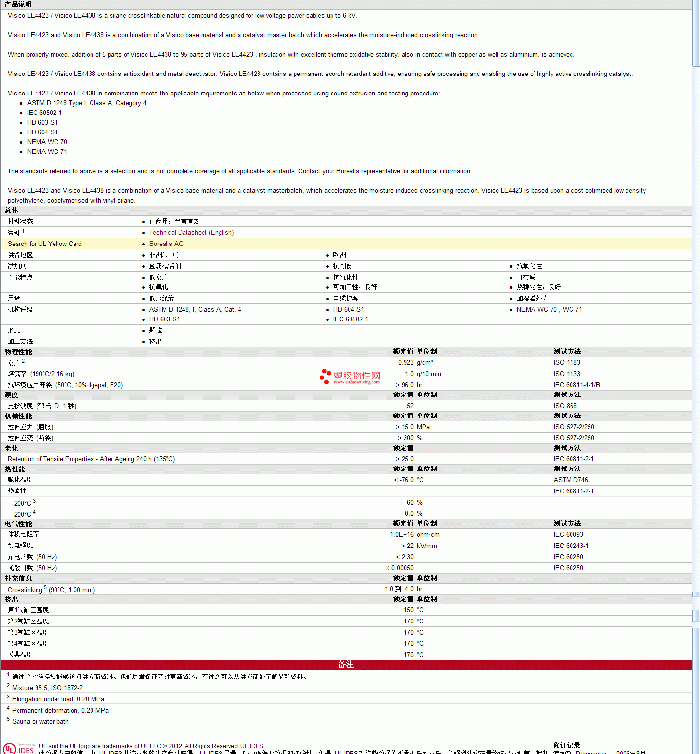Click the UL IDES logo in the footer
This screenshot has width=700, height=754.
pos(18,748)
